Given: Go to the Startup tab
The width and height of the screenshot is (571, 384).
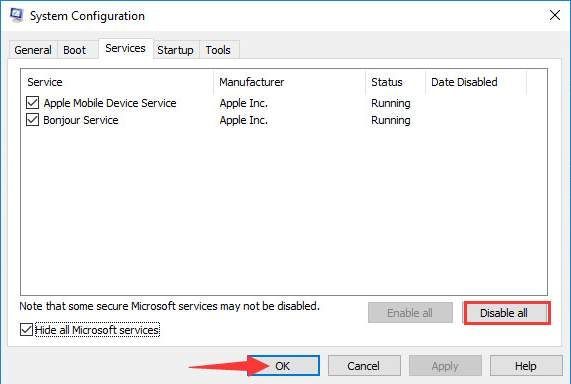Looking at the screenshot, I should [175, 50].
